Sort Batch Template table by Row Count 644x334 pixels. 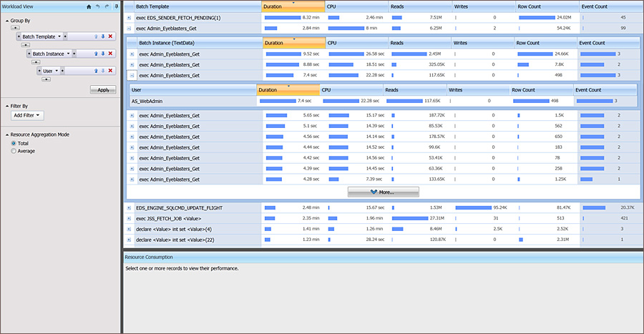[x=547, y=6]
